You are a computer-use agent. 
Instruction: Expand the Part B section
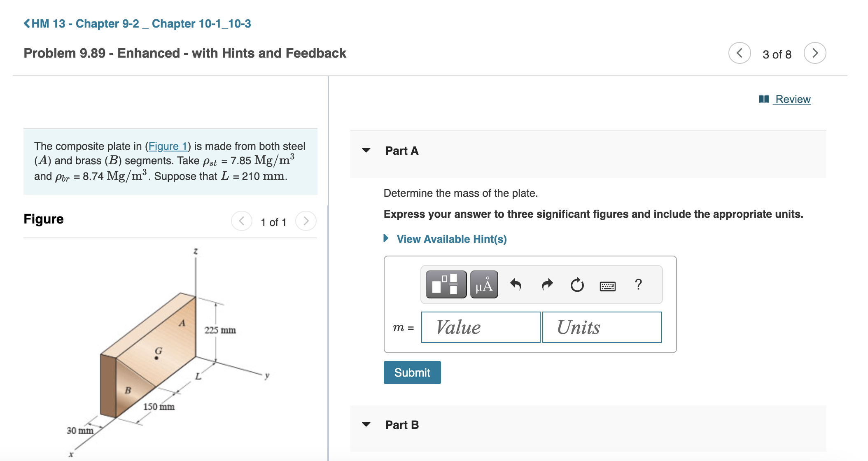366,424
